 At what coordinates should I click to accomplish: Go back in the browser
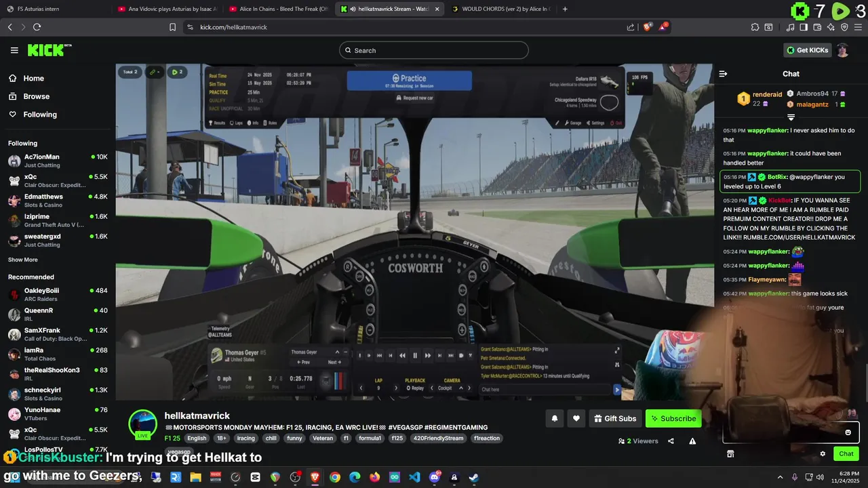tap(9, 27)
